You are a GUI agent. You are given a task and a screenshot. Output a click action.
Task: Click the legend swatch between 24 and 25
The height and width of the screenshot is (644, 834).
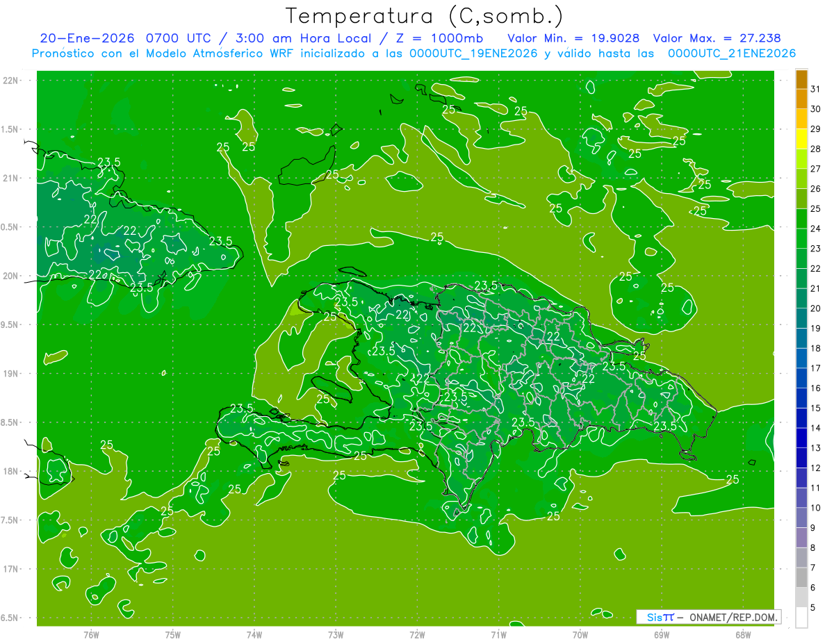tap(801, 219)
